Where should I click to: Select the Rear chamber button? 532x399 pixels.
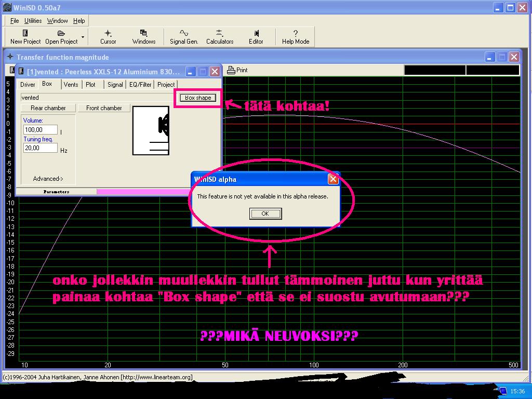[x=48, y=108]
